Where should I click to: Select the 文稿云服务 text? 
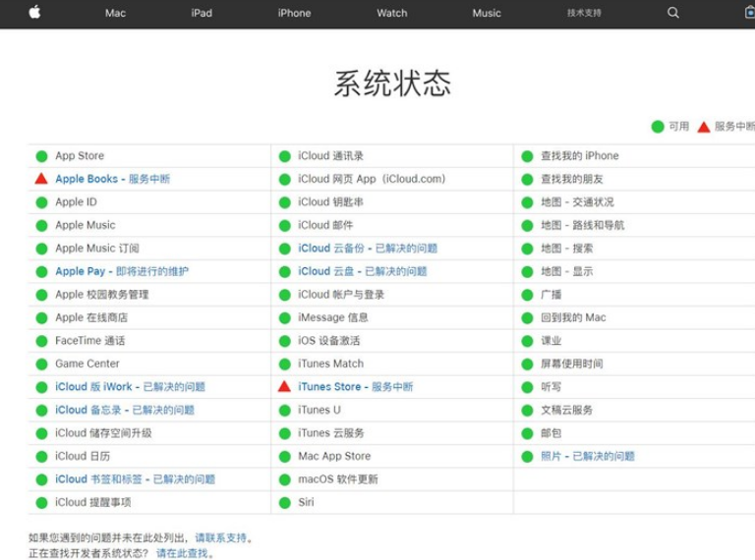point(566,410)
